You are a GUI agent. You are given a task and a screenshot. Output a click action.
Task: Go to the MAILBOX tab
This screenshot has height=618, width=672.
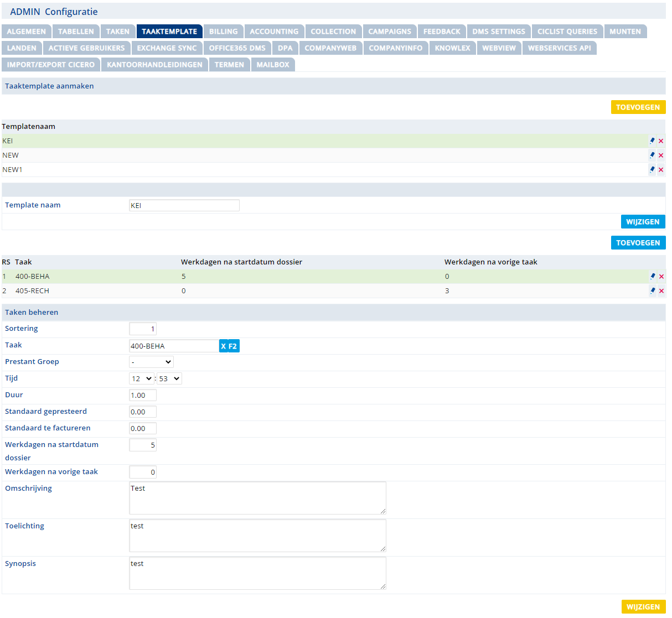[x=273, y=65]
